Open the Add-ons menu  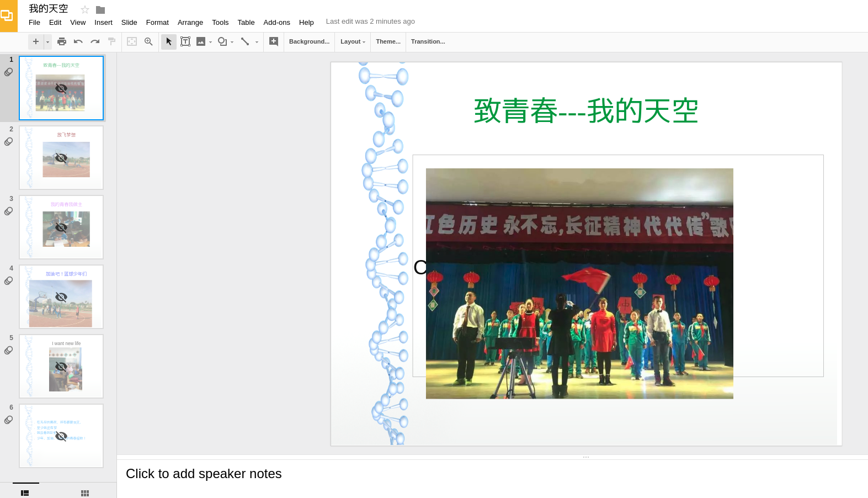[x=276, y=23]
